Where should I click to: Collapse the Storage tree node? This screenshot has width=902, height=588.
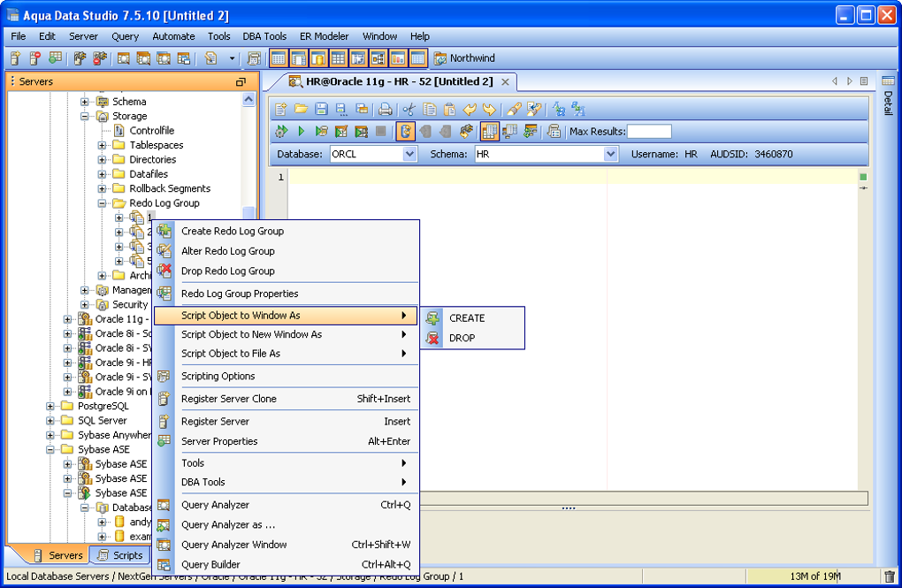tap(85, 116)
